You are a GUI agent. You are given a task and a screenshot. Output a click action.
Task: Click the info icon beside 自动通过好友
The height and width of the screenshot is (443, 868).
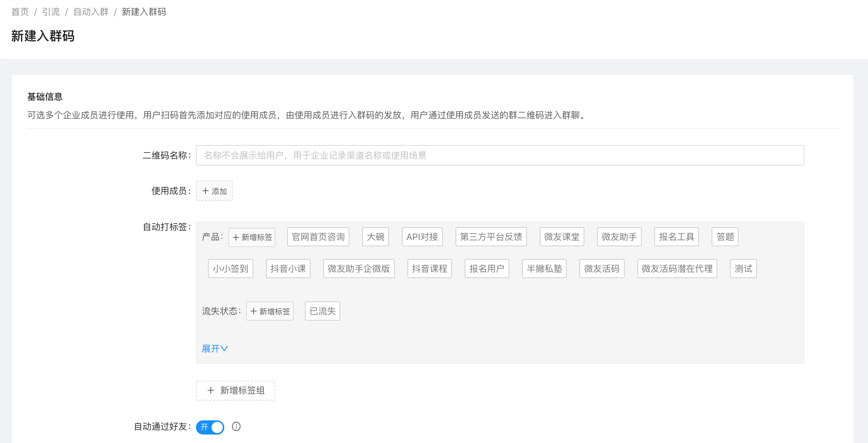236,426
